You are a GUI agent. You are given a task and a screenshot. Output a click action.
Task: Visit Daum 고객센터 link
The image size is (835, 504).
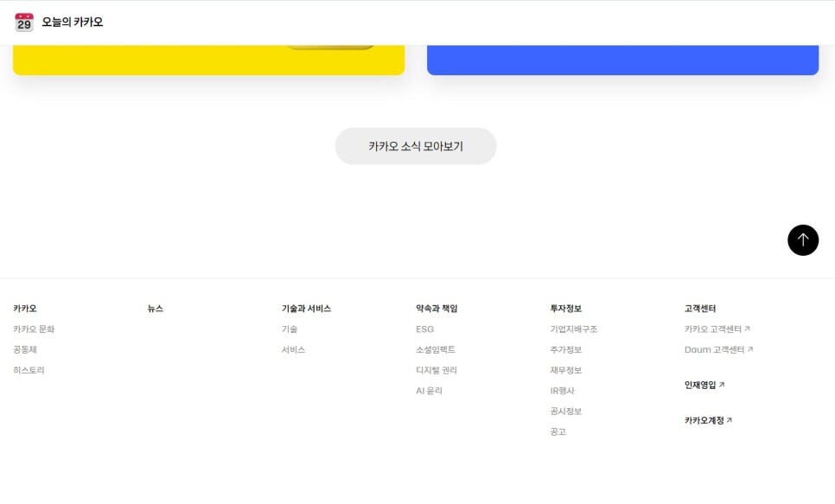click(x=714, y=349)
